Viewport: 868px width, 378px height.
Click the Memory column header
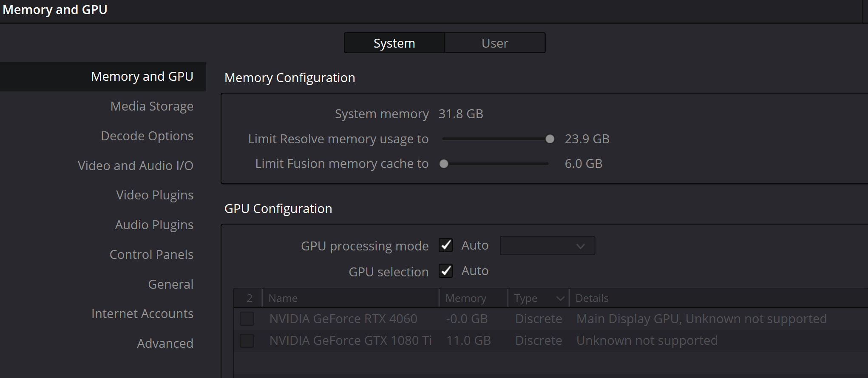(473, 298)
